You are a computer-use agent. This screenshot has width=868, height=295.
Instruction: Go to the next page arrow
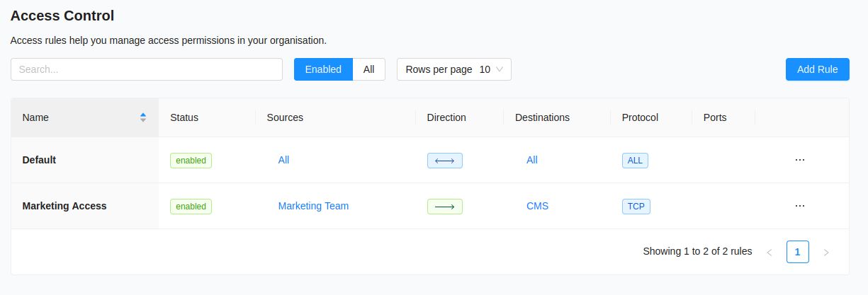pyautogui.click(x=826, y=252)
